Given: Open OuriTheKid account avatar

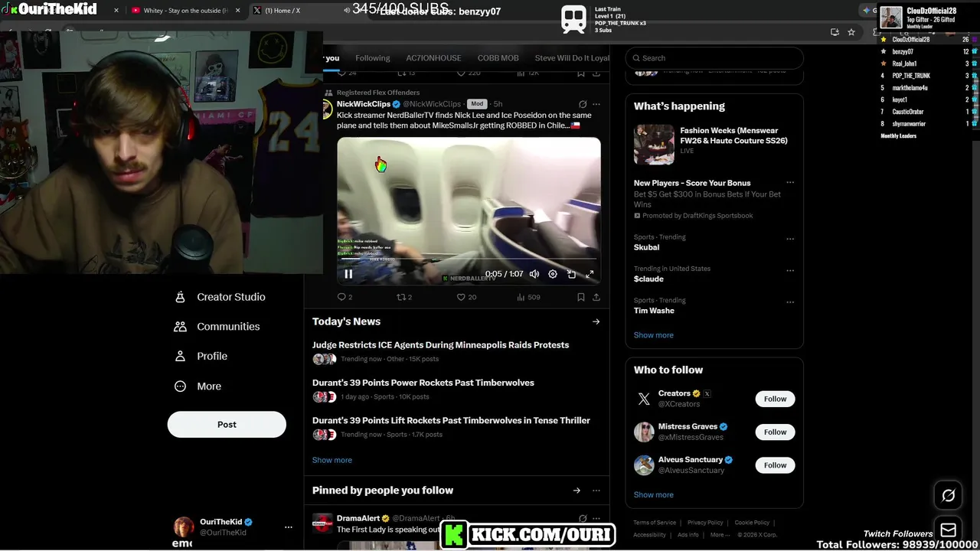Looking at the screenshot, I should [x=185, y=527].
